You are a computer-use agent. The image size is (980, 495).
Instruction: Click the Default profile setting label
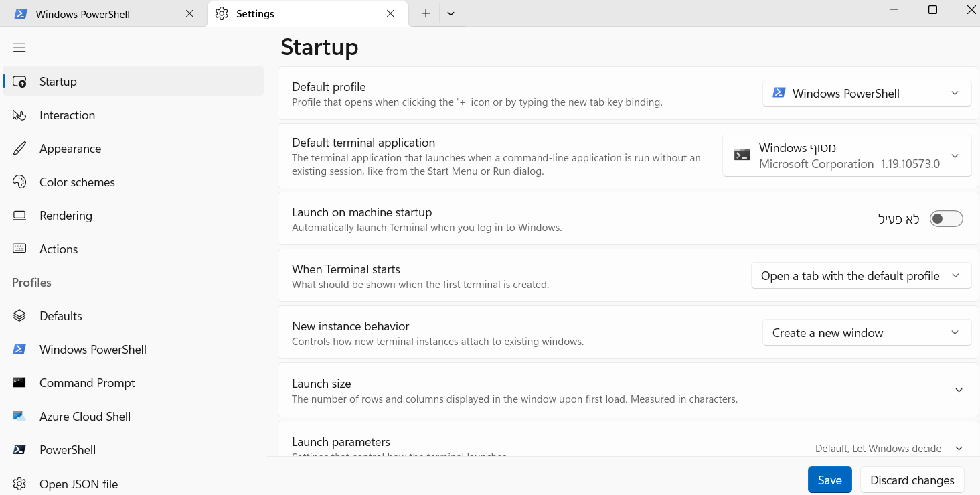pos(329,87)
